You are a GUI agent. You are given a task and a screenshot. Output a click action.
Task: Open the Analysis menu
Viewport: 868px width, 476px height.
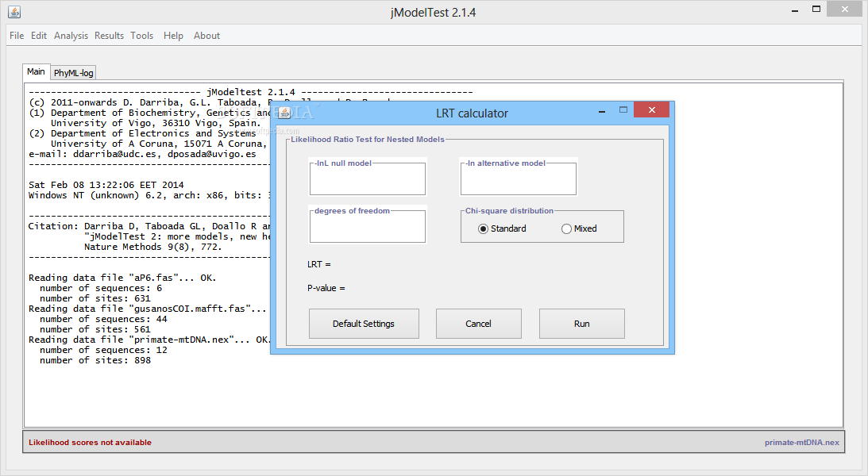(x=71, y=36)
